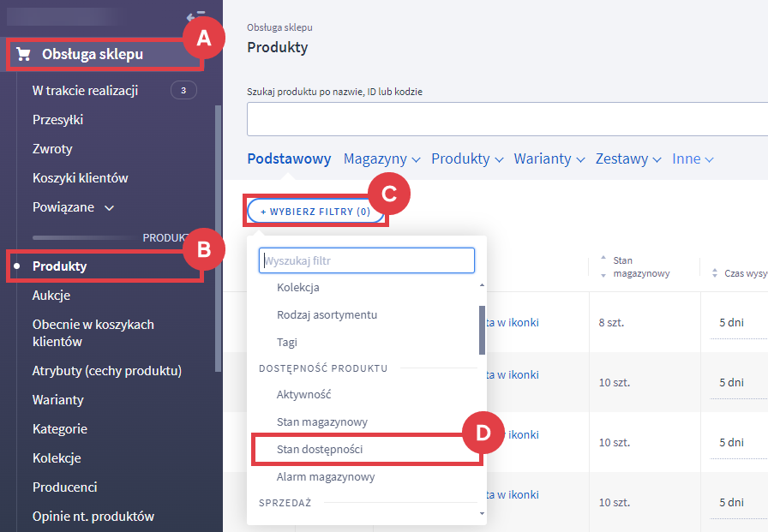
Task: Click the Wyszukaj filtr search field
Action: (366, 260)
